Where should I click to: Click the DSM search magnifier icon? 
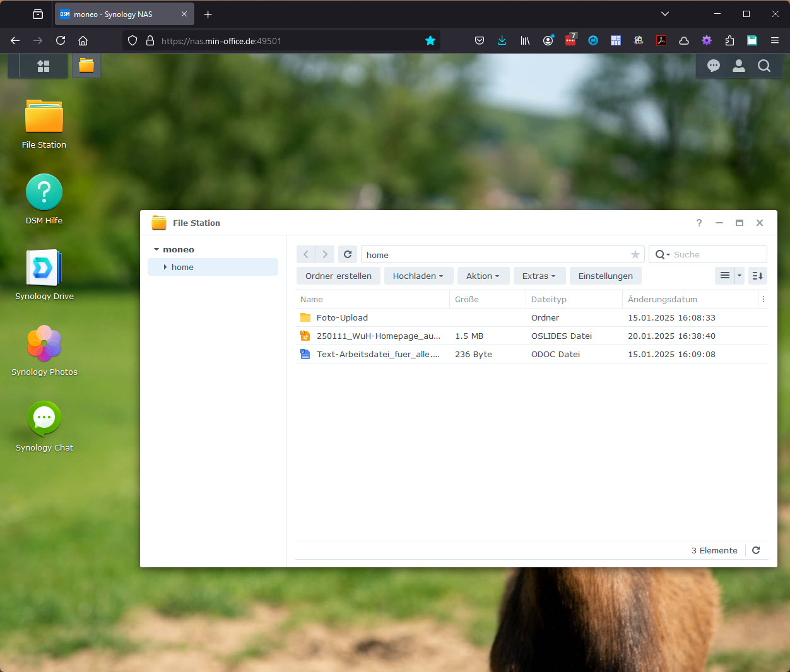(764, 66)
